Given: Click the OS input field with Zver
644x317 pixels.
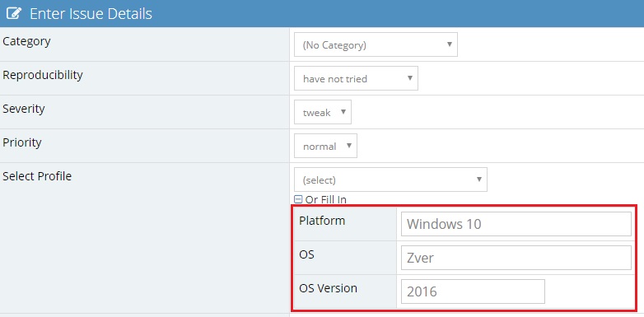Looking at the screenshot, I should 516,258.
